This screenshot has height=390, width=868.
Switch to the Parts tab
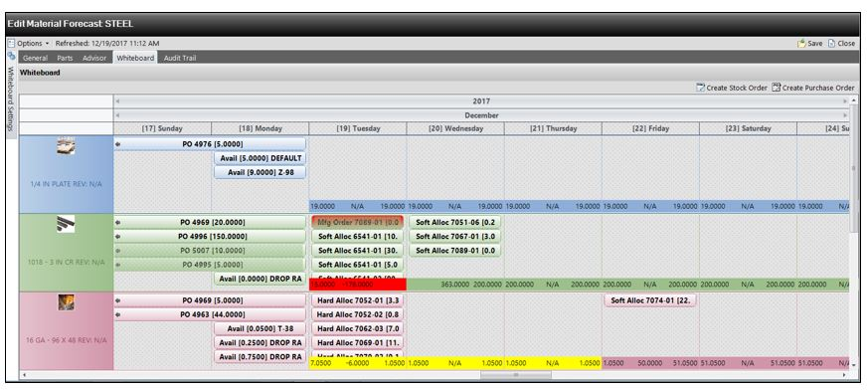tap(65, 58)
